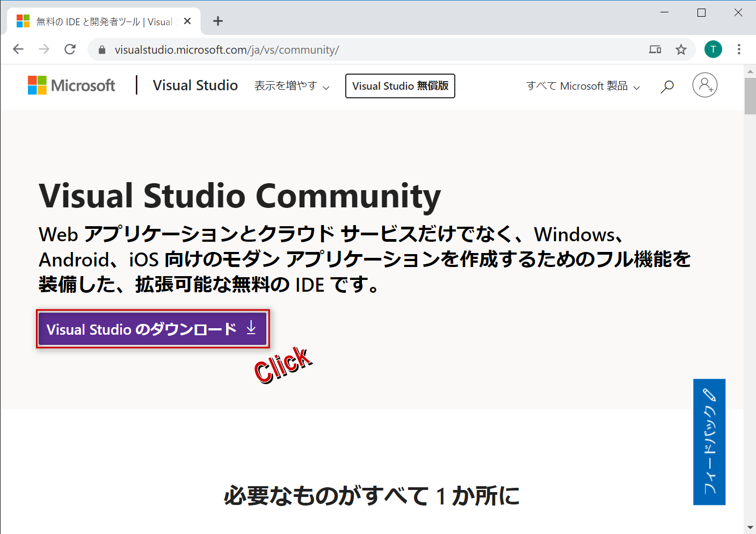756x534 pixels.
Task: Sign in via the account person icon
Action: click(x=704, y=85)
